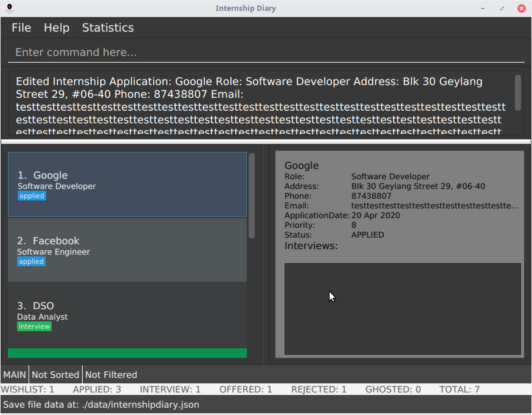
Task: Click 'GHOSTED: 0' in statistics bar
Action: pyautogui.click(x=393, y=389)
